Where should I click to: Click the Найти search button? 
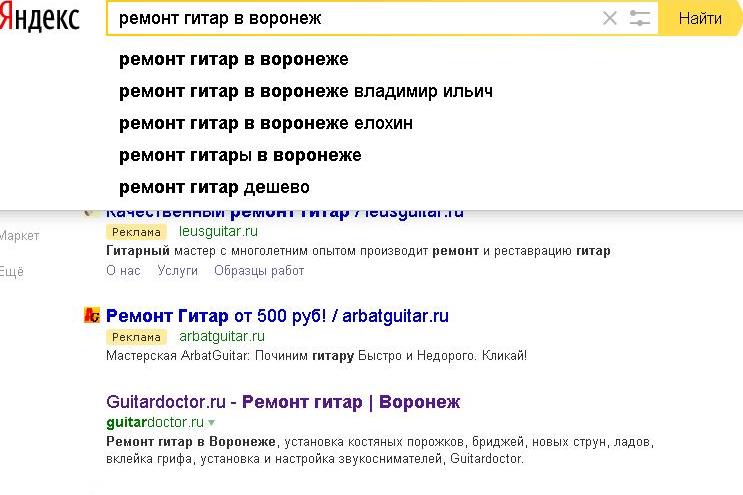tap(700, 18)
